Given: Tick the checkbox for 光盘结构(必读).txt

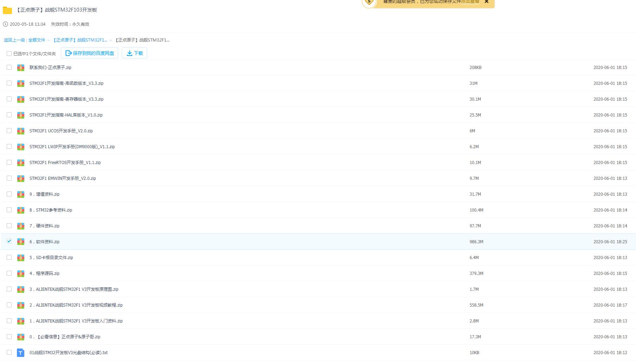Looking at the screenshot, I should pyautogui.click(x=9, y=352).
